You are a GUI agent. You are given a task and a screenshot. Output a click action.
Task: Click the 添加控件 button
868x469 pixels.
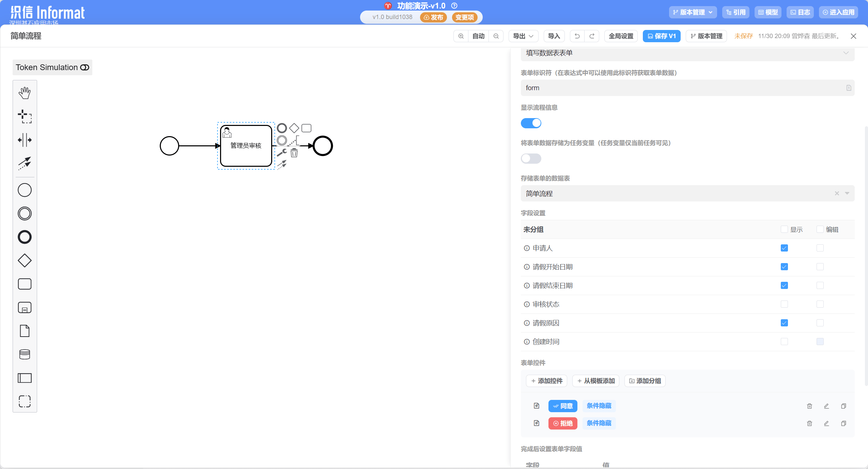pyautogui.click(x=546, y=381)
